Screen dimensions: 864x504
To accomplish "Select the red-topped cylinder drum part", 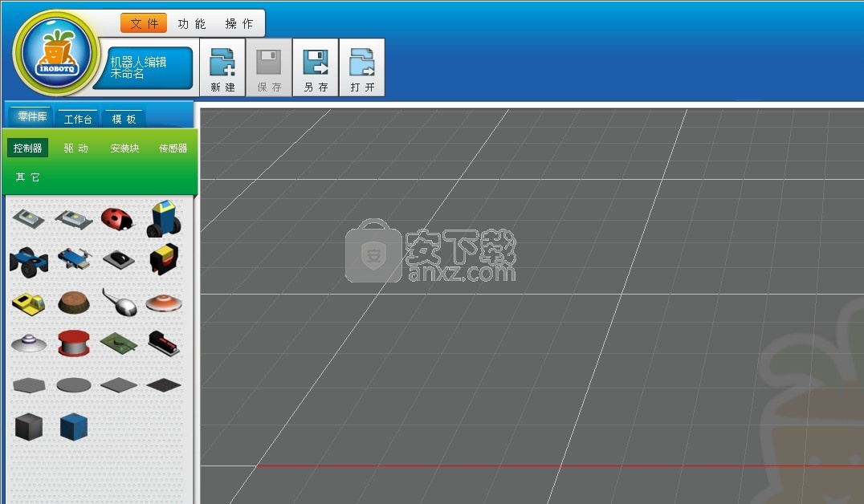I will 74,343.
